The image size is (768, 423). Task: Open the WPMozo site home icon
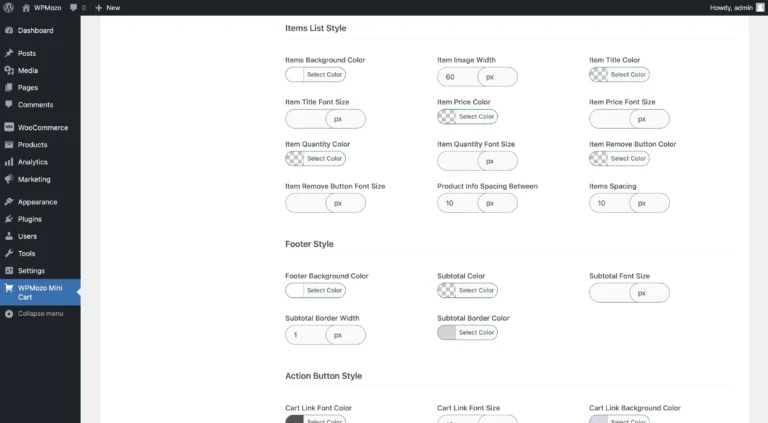26,8
